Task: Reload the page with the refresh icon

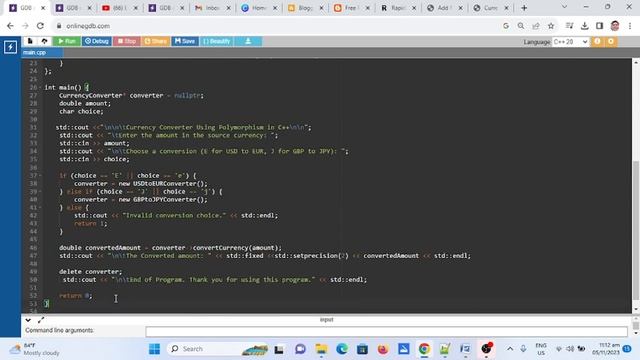Action: [40, 26]
